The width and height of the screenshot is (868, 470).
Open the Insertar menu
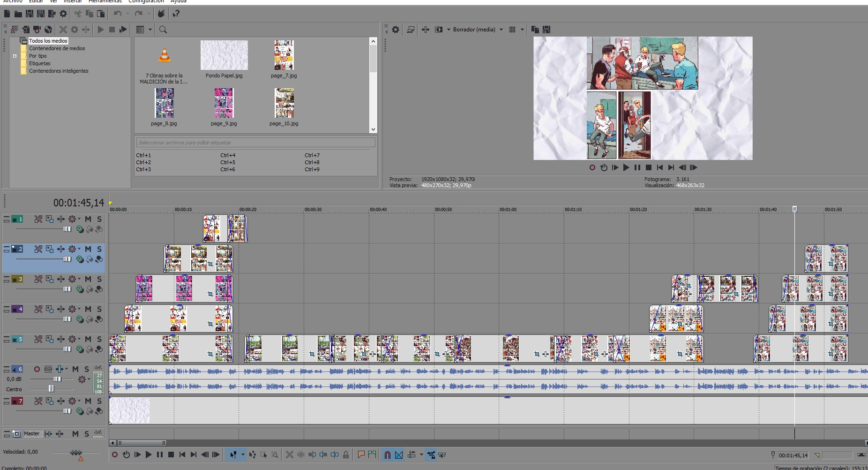[72, 1]
